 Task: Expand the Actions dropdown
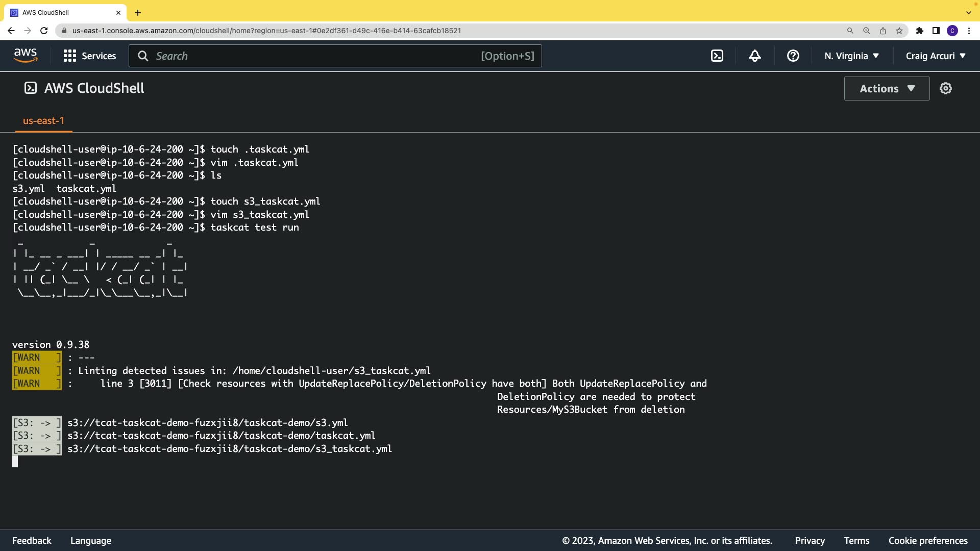tap(887, 89)
